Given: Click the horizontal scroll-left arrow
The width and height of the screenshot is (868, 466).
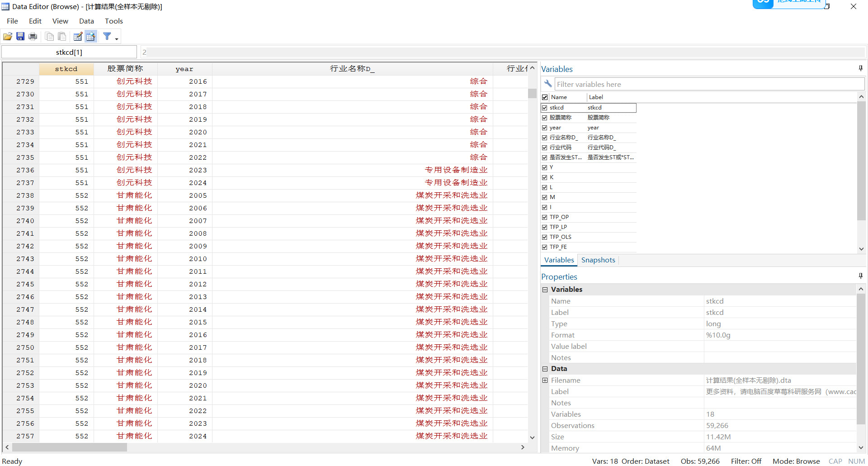Looking at the screenshot, I should 7,447.
